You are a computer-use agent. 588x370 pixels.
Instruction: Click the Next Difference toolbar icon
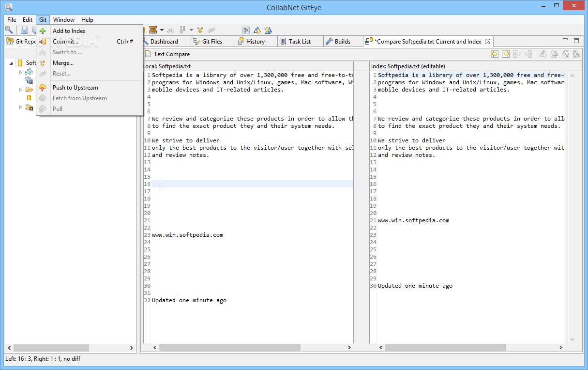tap(257, 30)
